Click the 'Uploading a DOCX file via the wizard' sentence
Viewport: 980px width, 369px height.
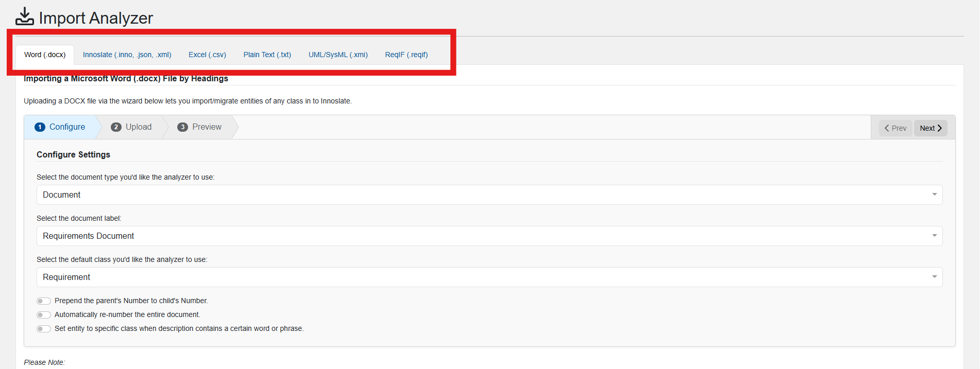(x=188, y=101)
